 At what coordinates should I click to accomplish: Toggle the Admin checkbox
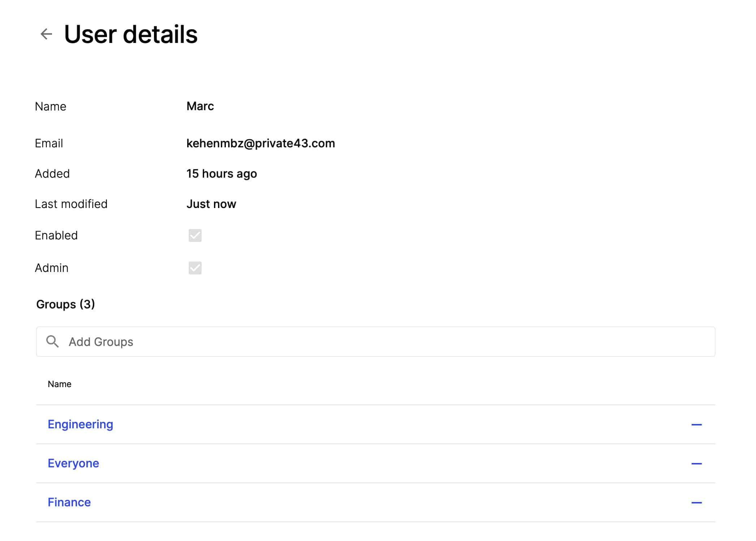[x=195, y=268]
